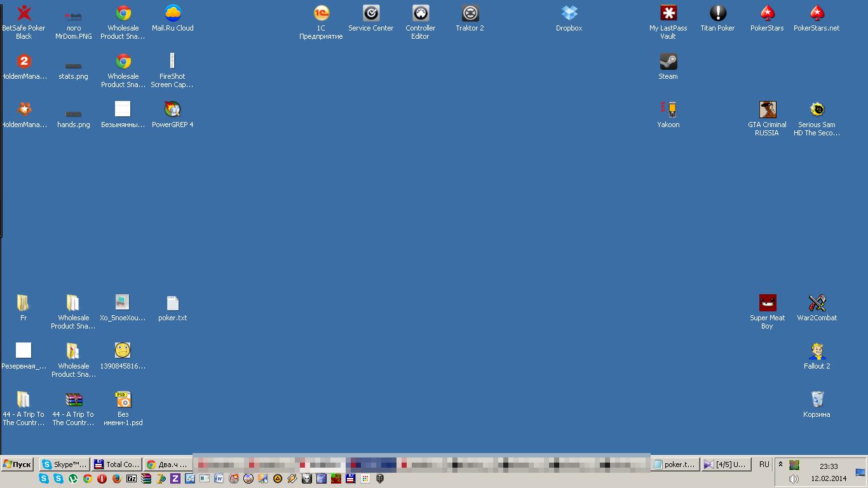Screen dimensions: 868x488
Task: Launch uTorrent from the quick launch bar
Action: (x=73, y=478)
